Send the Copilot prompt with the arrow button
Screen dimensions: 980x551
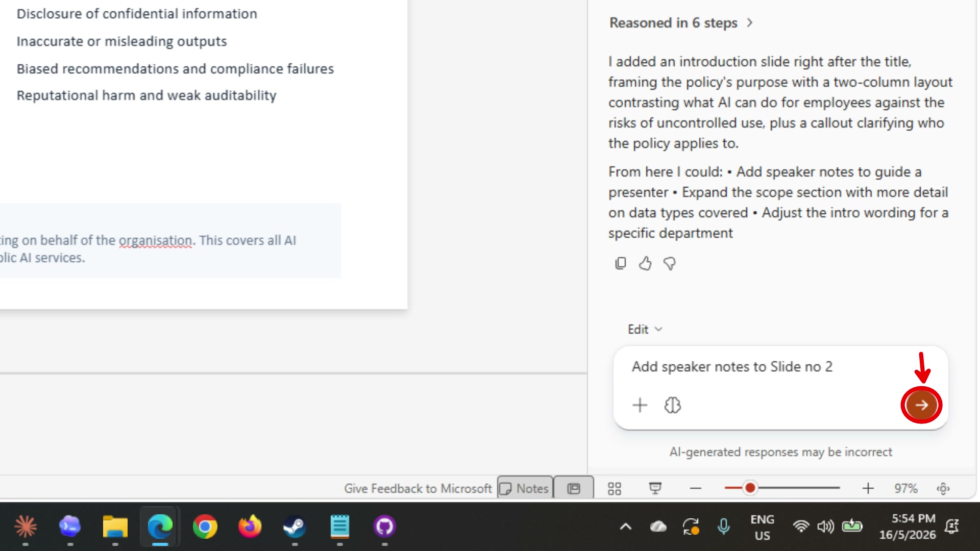click(x=921, y=405)
